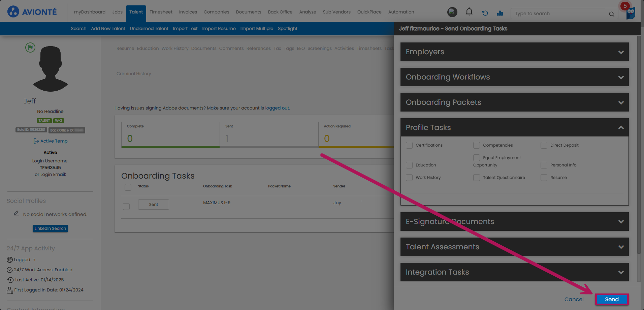Click the globe avatar icon in header
The height and width of the screenshot is (310, 644).
(x=452, y=12)
